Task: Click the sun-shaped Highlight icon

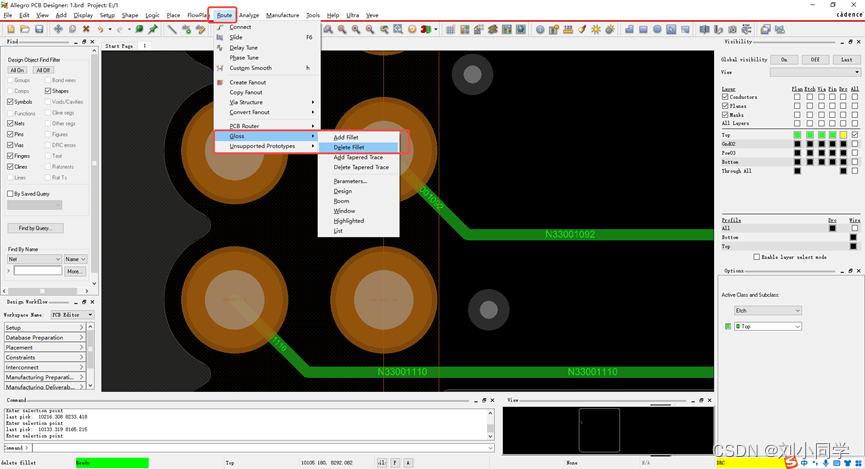Action: [x=596, y=29]
